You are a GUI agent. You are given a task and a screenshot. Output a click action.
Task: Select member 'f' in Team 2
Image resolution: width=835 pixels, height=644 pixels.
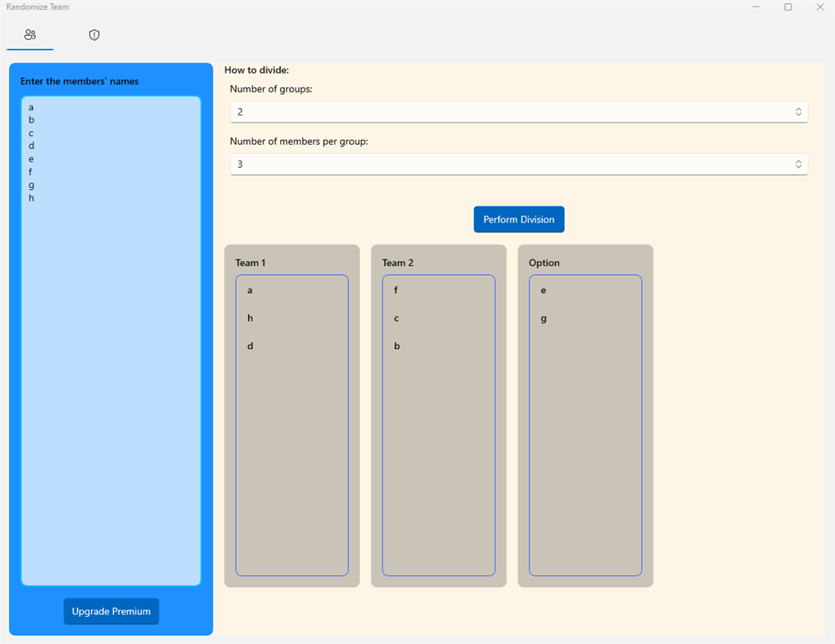[395, 290]
